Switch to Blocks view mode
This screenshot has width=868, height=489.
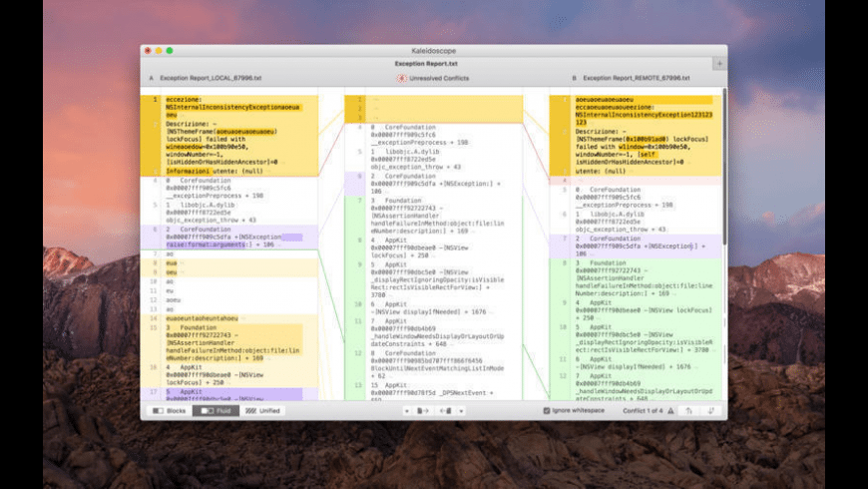coord(170,411)
